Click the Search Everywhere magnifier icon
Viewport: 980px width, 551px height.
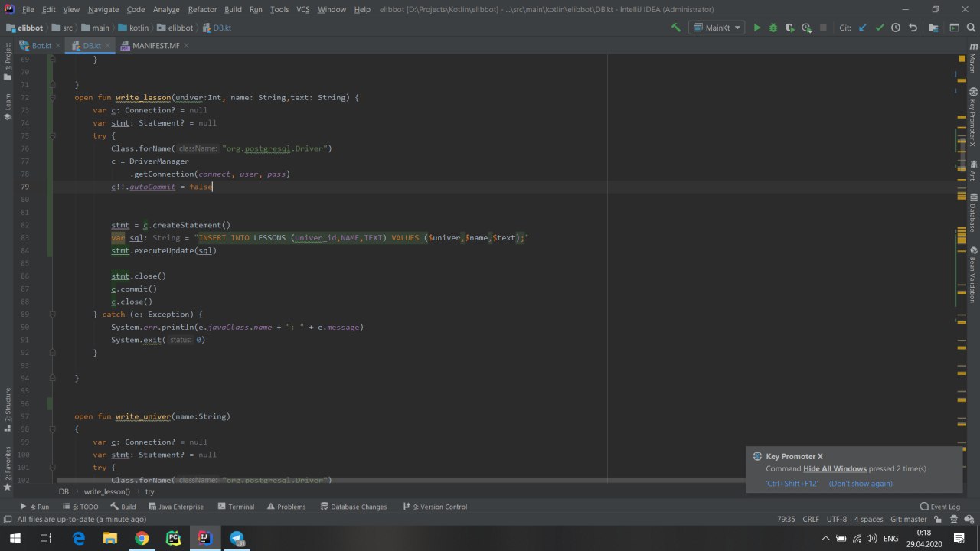[x=971, y=28]
